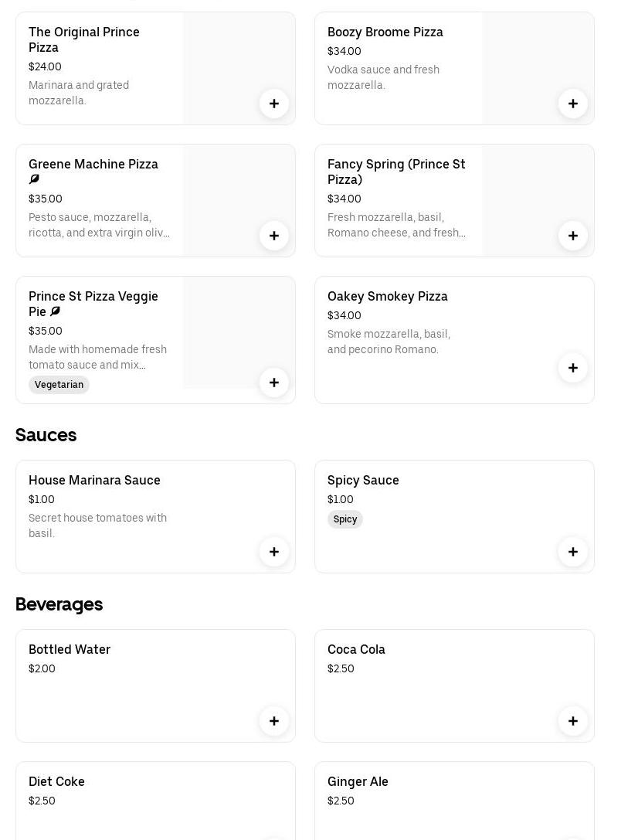This screenshot has width=621, height=840.
Task: Select the Sauces section heading
Action: click(x=46, y=435)
